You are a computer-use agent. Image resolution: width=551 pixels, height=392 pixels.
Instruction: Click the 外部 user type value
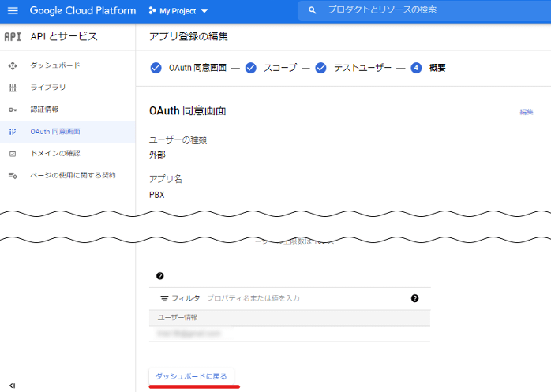pyautogui.click(x=157, y=155)
